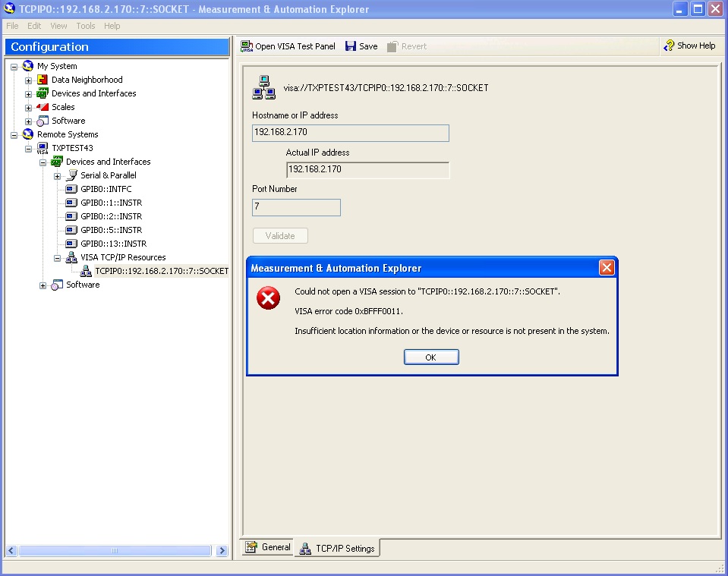Click the My System globe icon

(28, 66)
